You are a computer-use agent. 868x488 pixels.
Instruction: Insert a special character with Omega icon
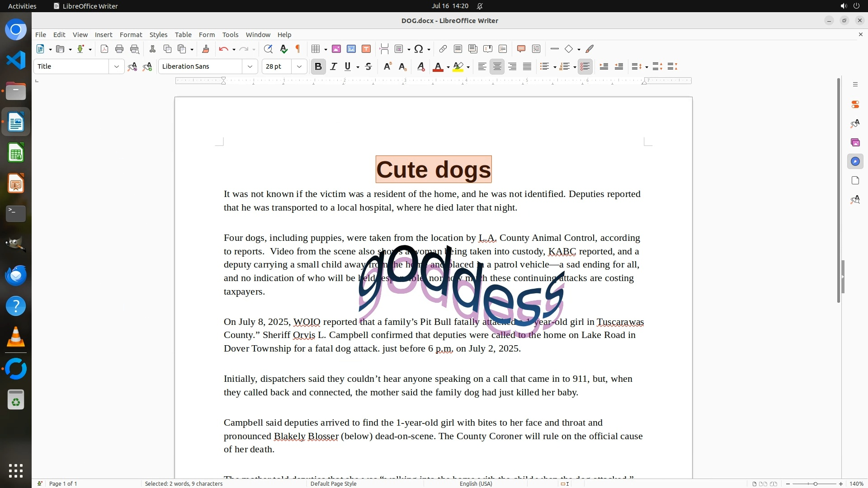coord(419,49)
